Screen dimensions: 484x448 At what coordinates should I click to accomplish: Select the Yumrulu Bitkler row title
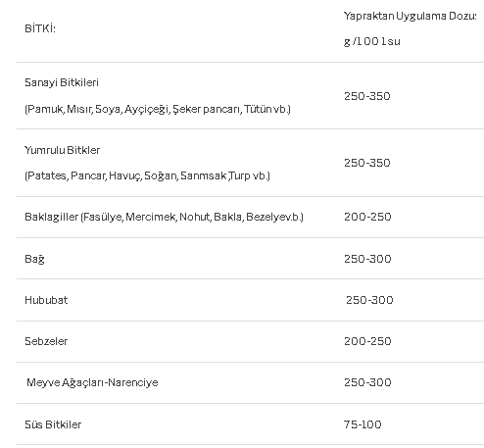(62, 150)
